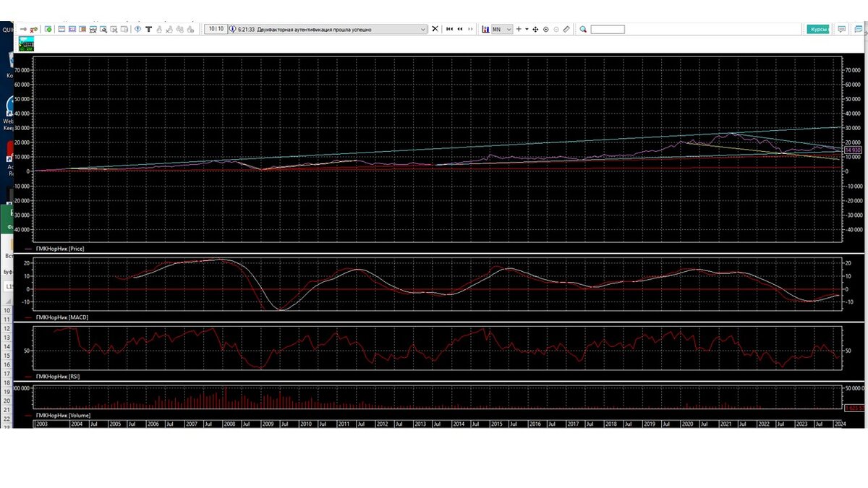Open the single speech-bubble chat icon
Image resolution: width=868 pixels, height=488 pixels.
(x=841, y=29)
